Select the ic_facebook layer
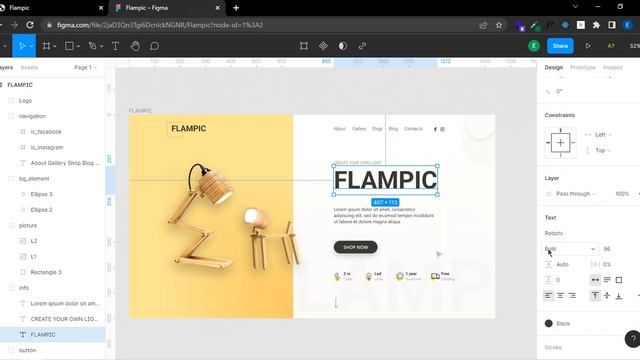Image resolution: width=640 pixels, height=360 pixels. 46,131
